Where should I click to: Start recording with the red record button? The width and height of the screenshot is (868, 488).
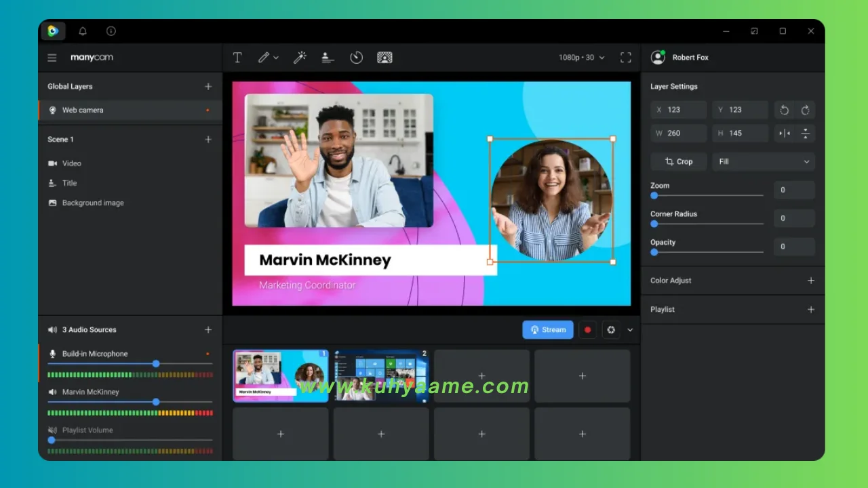point(587,330)
